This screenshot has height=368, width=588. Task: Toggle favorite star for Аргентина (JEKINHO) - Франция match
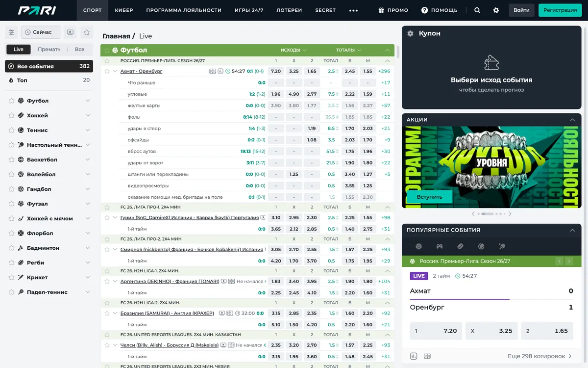108,282
